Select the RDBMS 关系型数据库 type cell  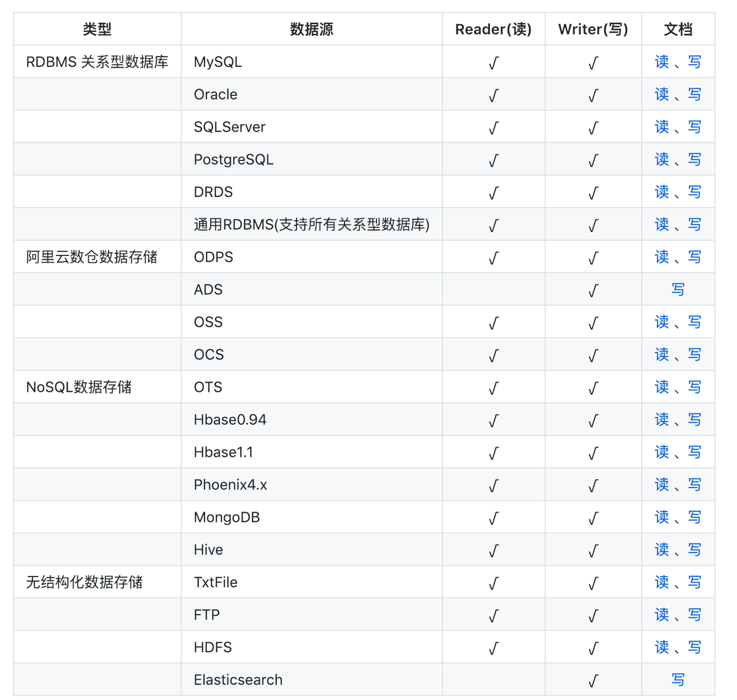[97, 62]
